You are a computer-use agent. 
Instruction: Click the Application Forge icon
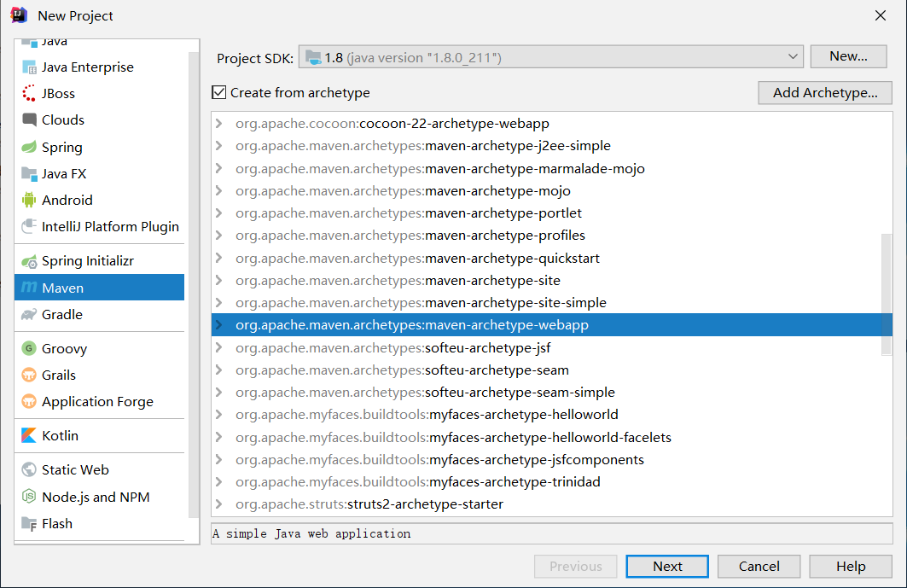pyautogui.click(x=29, y=401)
